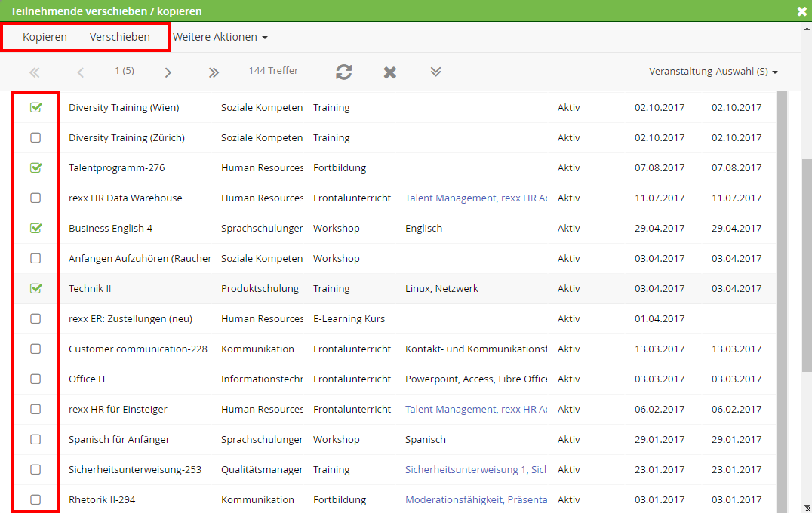Open the Weitere Aktionen dropdown
812x513 pixels.
point(220,37)
